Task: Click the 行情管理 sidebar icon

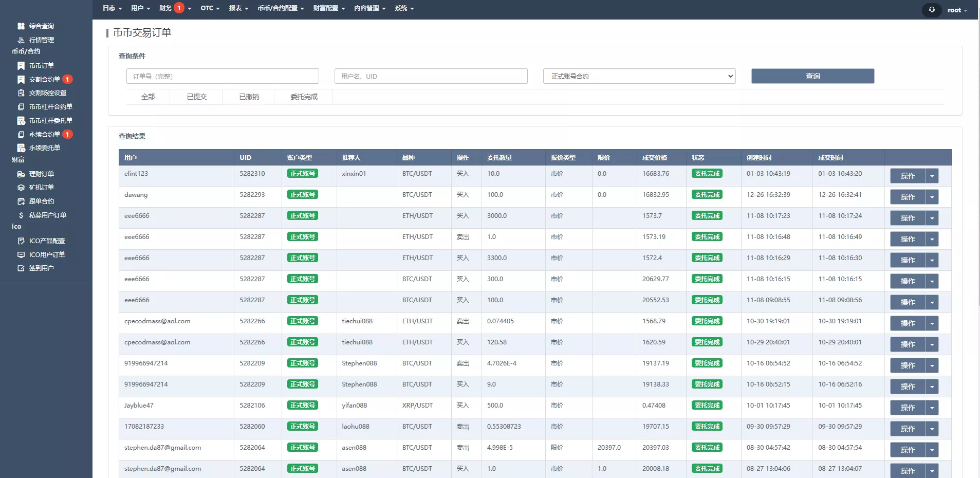Action: pos(21,40)
